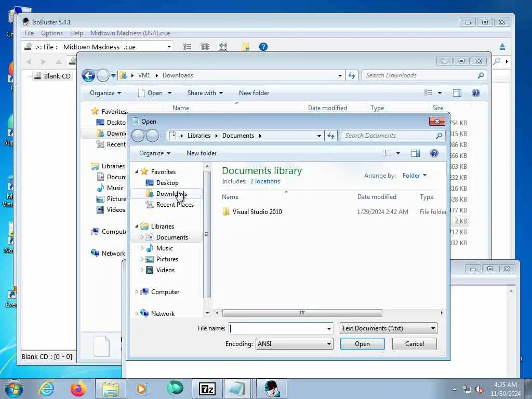The width and height of the screenshot is (532, 399).
Task: Click the IsoBuster eject icon
Action: tap(502, 47)
